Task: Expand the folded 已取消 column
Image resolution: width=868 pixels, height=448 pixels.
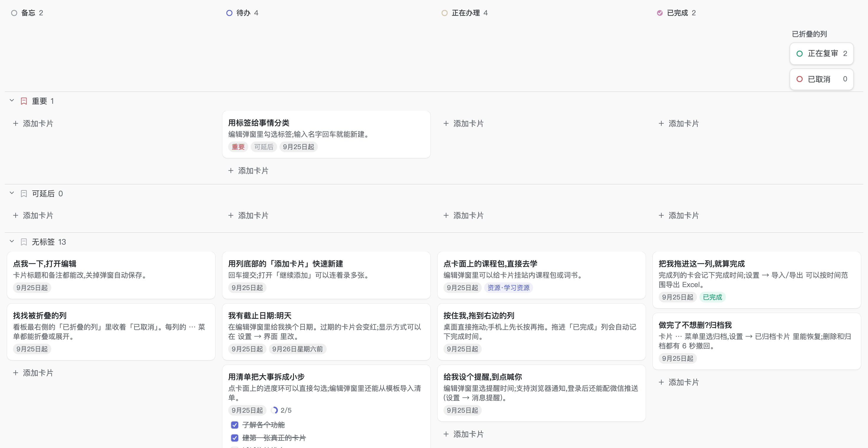Action: [821, 79]
